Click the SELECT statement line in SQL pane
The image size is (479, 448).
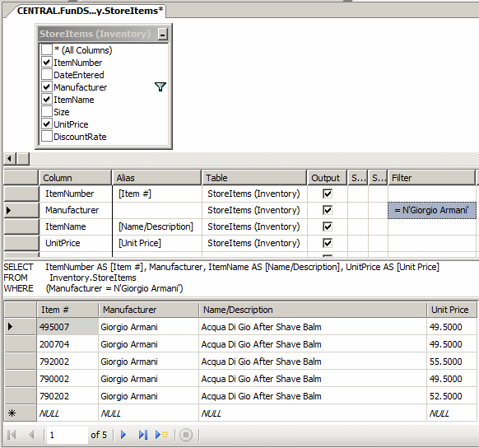pos(221,267)
